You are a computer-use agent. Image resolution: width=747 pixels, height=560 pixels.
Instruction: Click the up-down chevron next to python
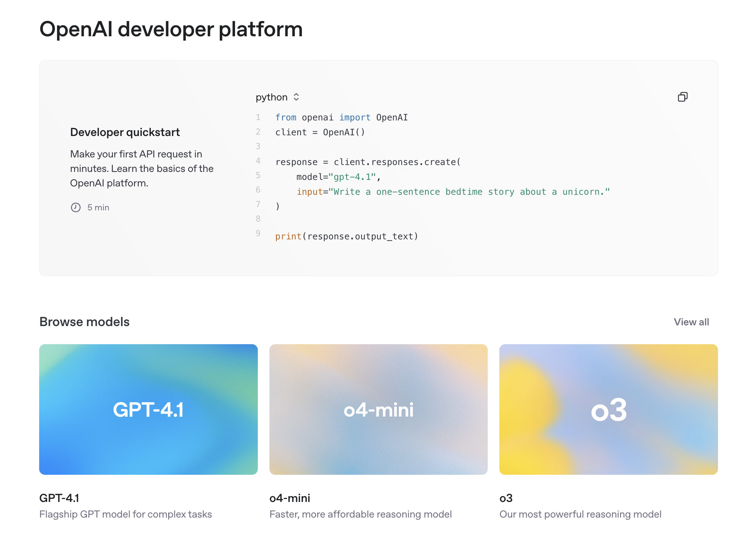pos(296,97)
